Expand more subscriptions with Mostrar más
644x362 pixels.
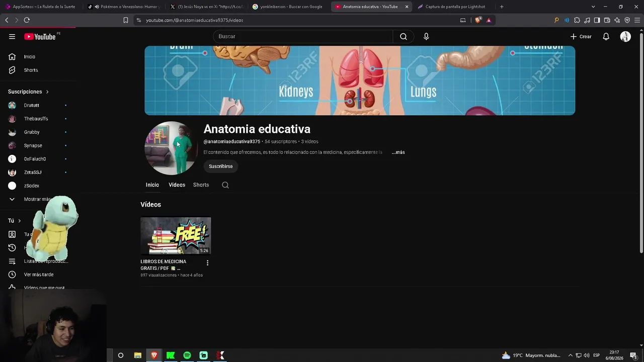[36, 199]
